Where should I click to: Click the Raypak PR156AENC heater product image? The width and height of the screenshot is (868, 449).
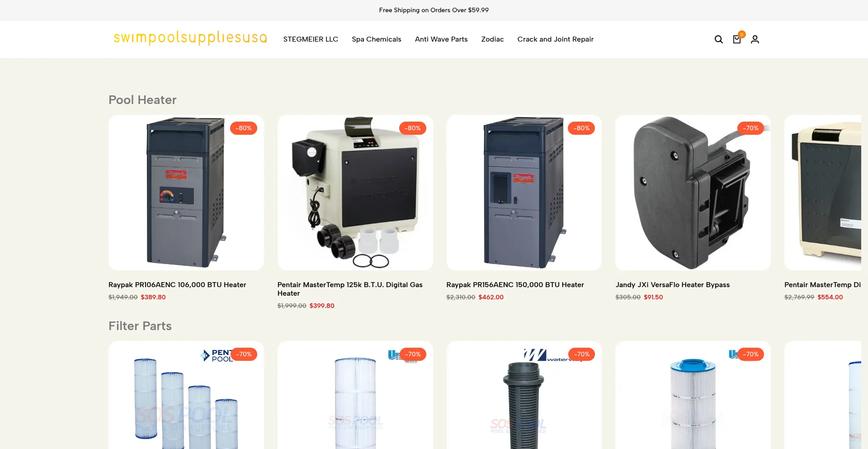(x=524, y=193)
